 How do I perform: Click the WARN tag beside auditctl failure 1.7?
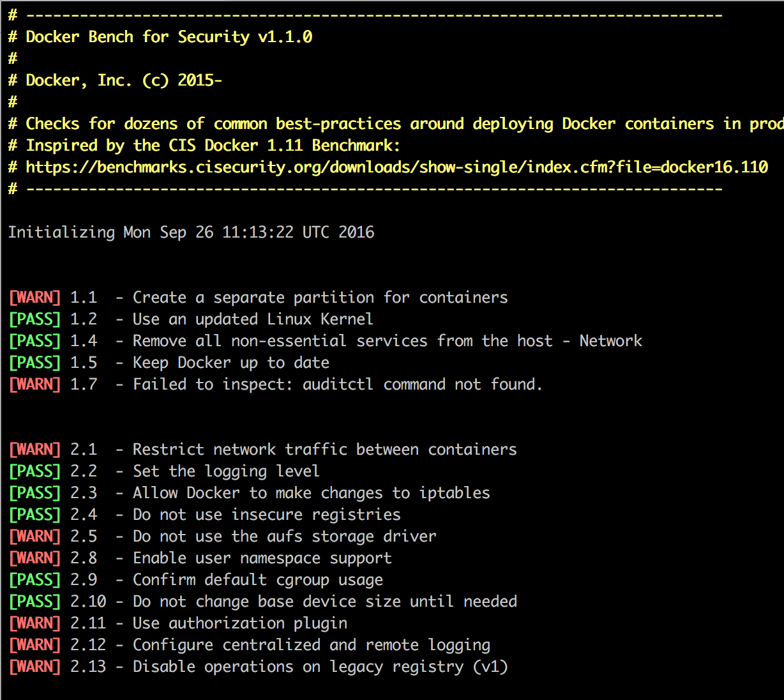point(34,384)
